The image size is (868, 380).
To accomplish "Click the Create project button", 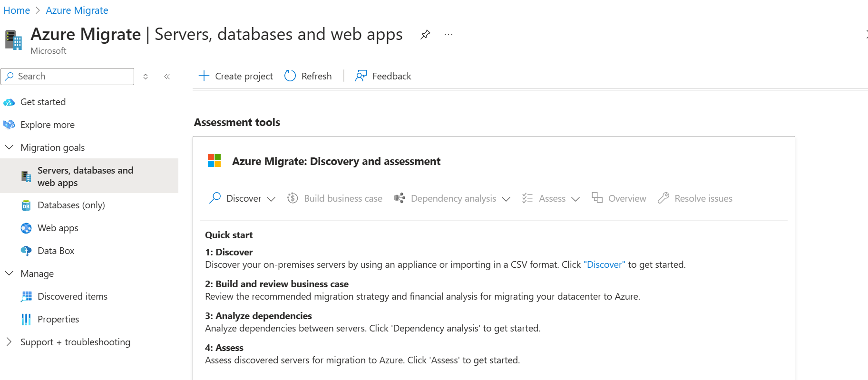I will point(236,76).
